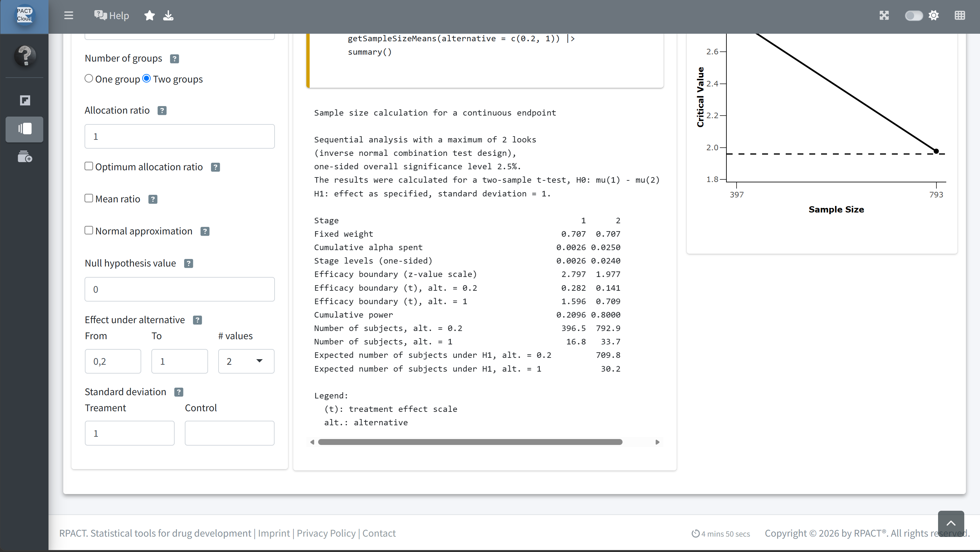Click the Help text in header
Screen dimensions: 980x552
pos(119,16)
